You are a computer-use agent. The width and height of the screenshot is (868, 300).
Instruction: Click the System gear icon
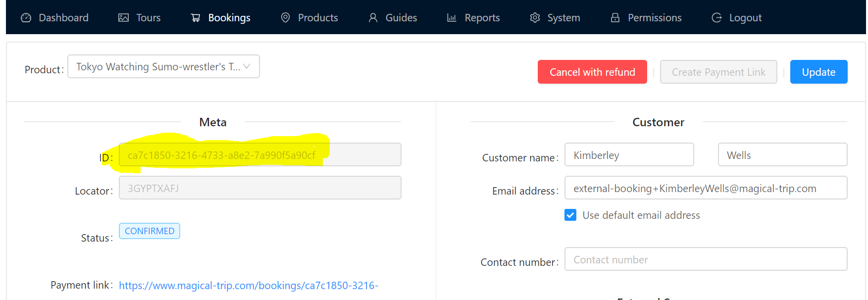click(x=535, y=18)
